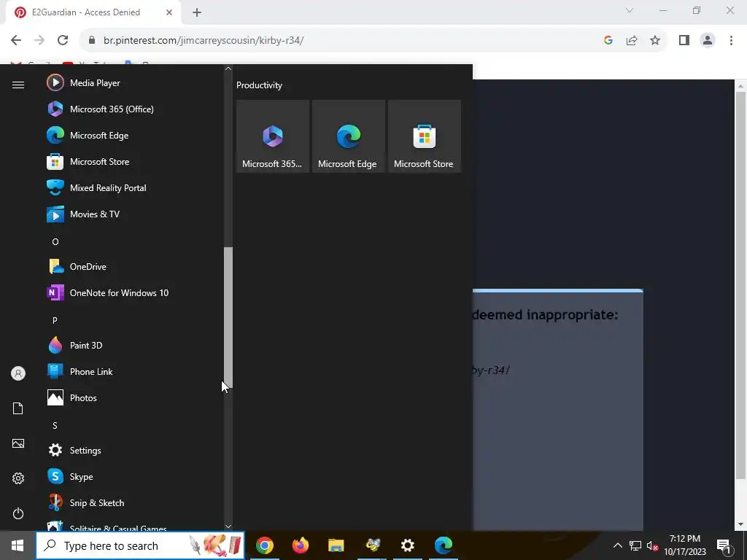Image resolution: width=747 pixels, height=560 pixels.
Task: Open Settings gear on the taskbar
Action: (x=408, y=545)
